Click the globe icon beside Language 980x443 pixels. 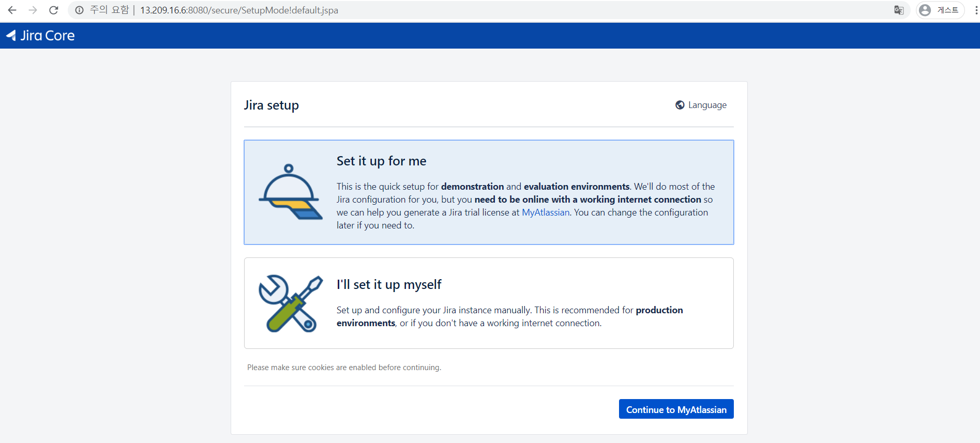click(x=680, y=105)
